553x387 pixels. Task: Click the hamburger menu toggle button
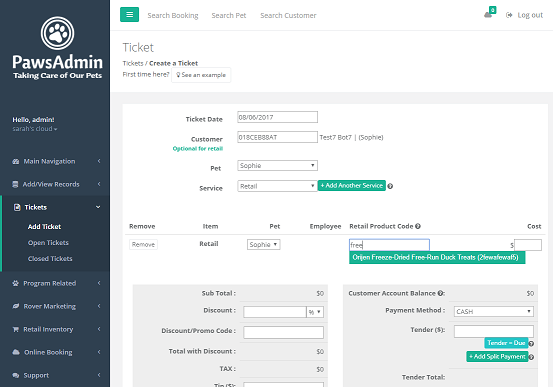click(129, 14)
